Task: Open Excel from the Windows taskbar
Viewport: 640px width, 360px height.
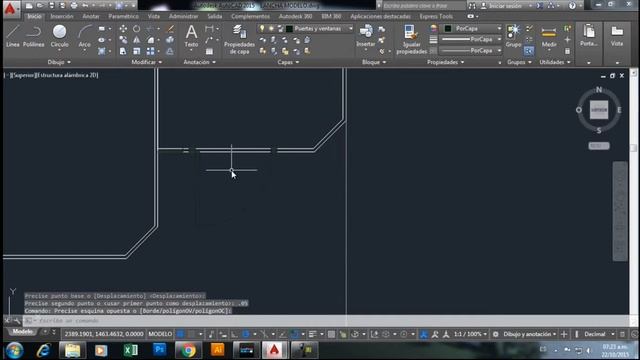Action: point(131,350)
